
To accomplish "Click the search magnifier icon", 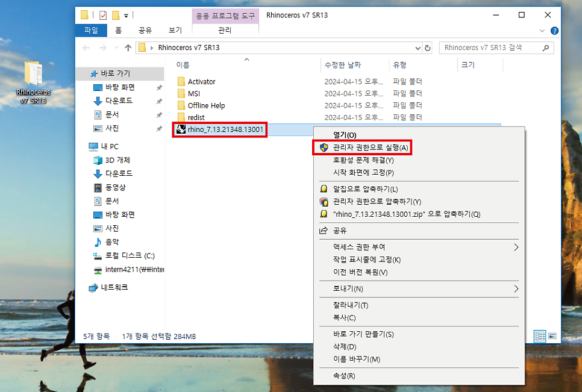I will pyautogui.click(x=546, y=48).
